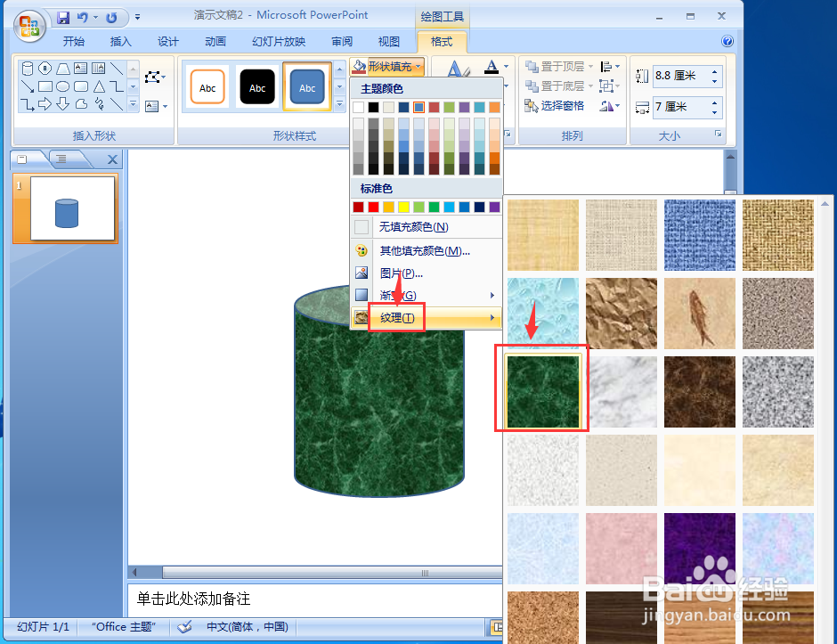Open the 形状填充 shape fill dropdown
This screenshot has height=644, width=837.
point(387,66)
